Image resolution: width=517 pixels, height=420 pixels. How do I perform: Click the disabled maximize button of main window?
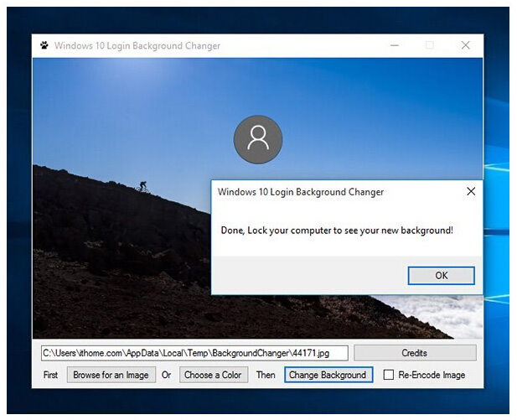click(429, 45)
